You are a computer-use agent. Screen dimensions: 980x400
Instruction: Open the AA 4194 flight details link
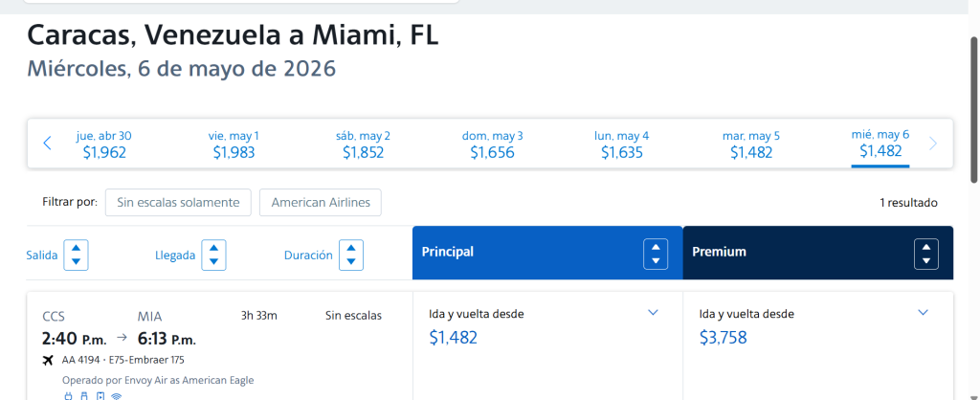click(x=83, y=360)
